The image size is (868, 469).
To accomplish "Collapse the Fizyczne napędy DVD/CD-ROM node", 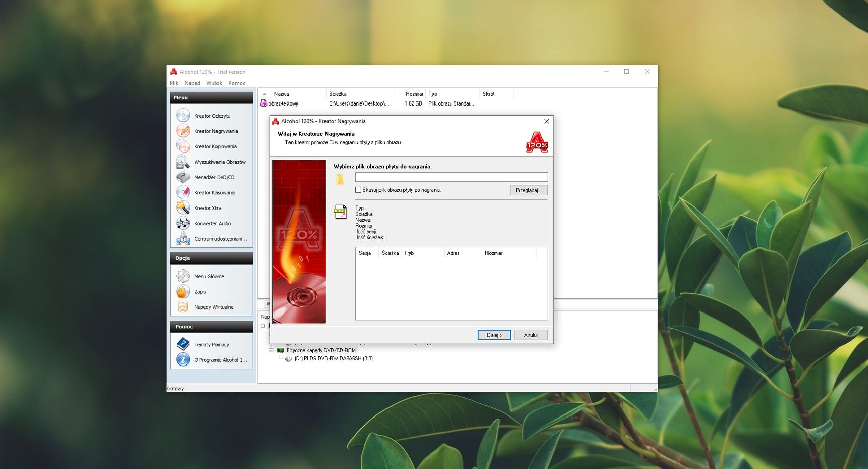I will click(x=271, y=350).
